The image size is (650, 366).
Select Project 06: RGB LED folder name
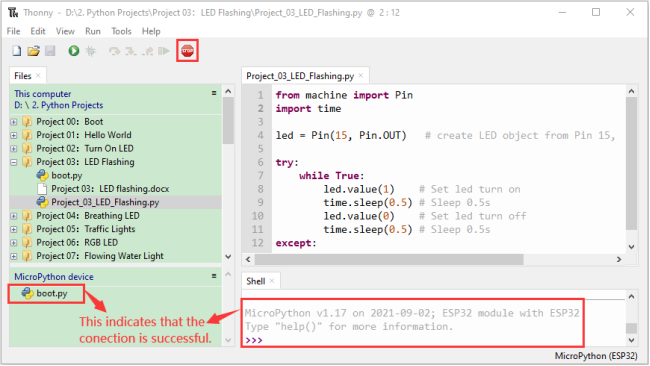tap(77, 243)
